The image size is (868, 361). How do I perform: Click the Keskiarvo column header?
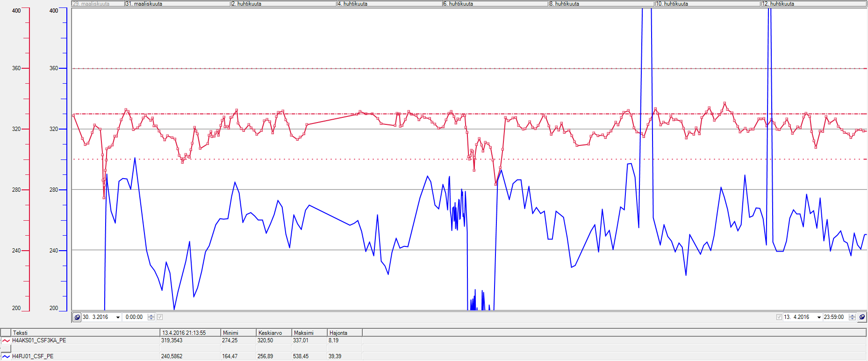coord(274,332)
